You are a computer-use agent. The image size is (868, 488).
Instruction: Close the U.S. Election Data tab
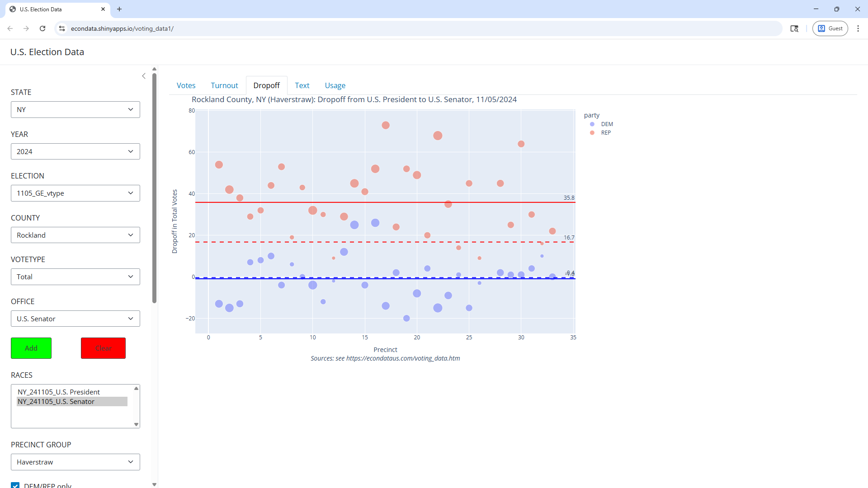click(x=103, y=9)
